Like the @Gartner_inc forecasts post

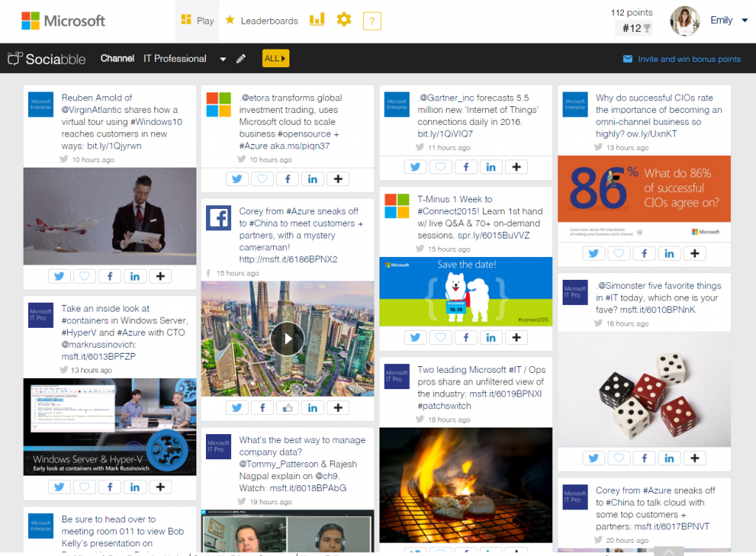(441, 167)
